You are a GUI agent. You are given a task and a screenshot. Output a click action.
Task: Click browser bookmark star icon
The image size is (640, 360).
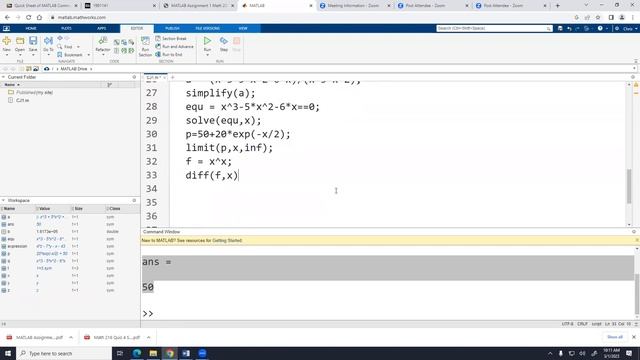[598, 18]
